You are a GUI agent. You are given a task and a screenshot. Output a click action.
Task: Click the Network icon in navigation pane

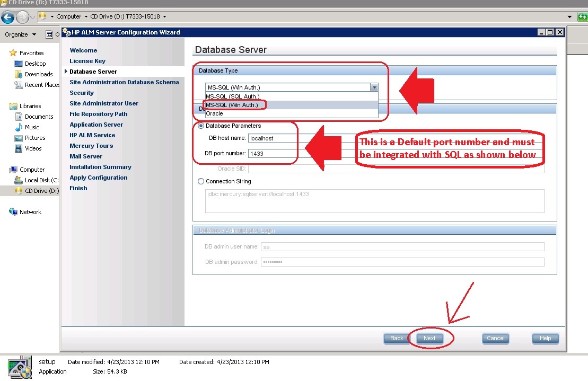coord(13,211)
